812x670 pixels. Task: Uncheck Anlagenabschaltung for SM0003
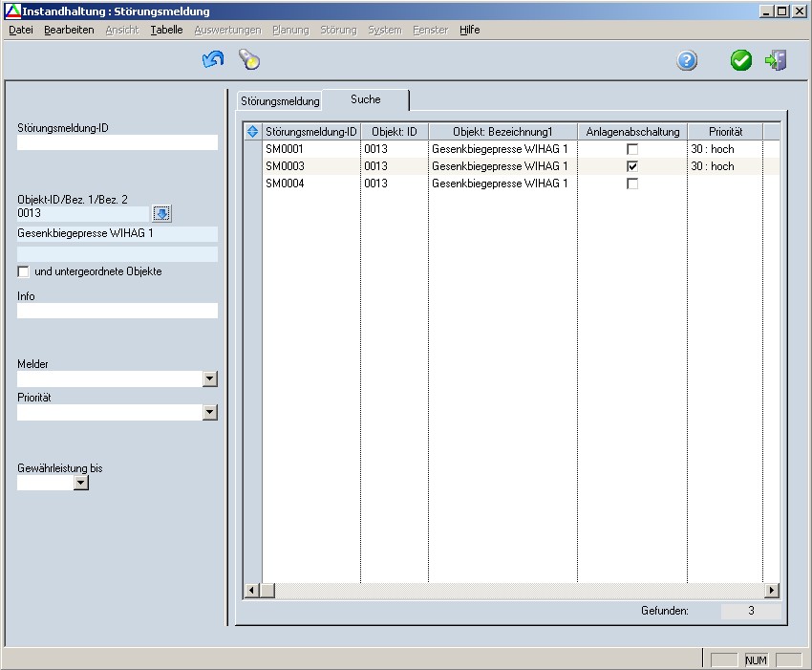(x=631, y=166)
